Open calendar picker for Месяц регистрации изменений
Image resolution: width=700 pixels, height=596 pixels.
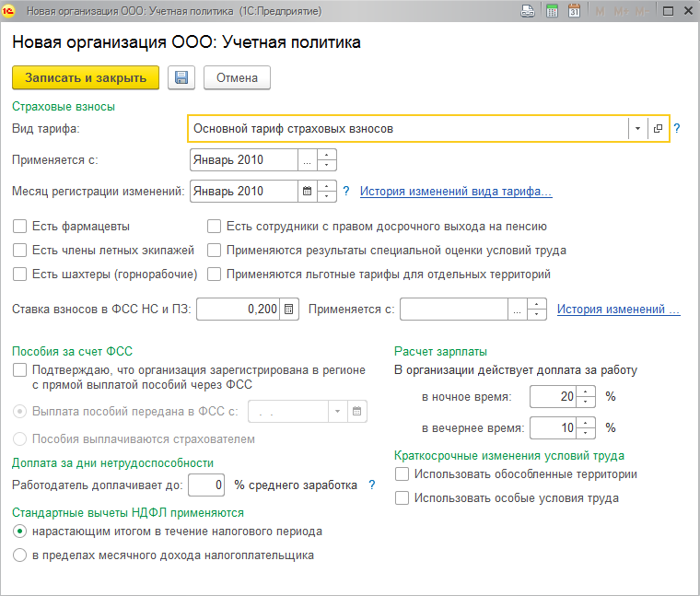point(308,192)
